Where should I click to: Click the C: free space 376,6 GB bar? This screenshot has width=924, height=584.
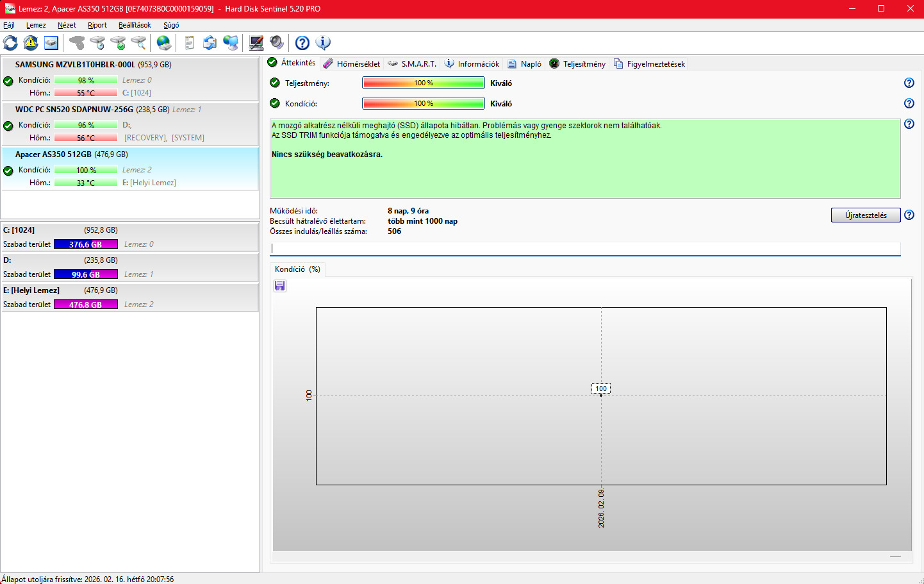click(86, 244)
